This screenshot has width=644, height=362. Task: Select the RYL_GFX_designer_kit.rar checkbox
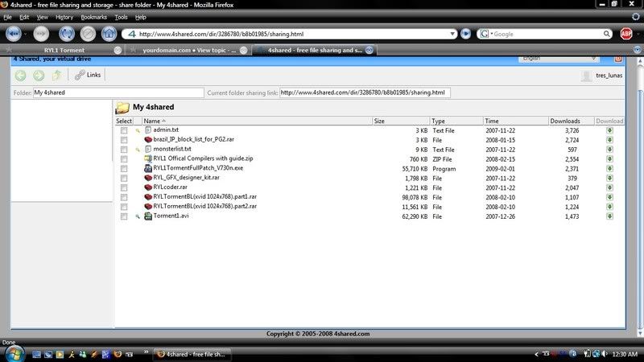click(124, 178)
